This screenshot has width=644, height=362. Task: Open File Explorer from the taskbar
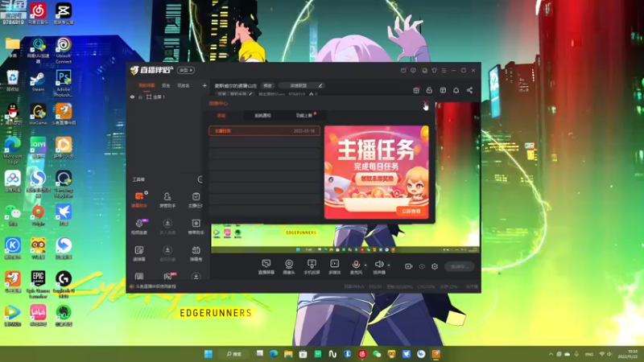[288, 354]
